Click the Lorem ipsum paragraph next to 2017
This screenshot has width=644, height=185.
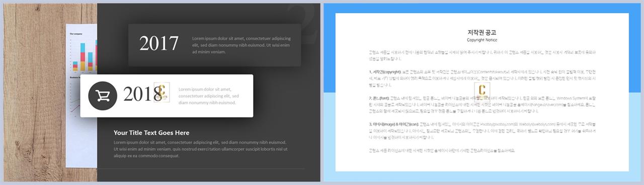[241, 45]
